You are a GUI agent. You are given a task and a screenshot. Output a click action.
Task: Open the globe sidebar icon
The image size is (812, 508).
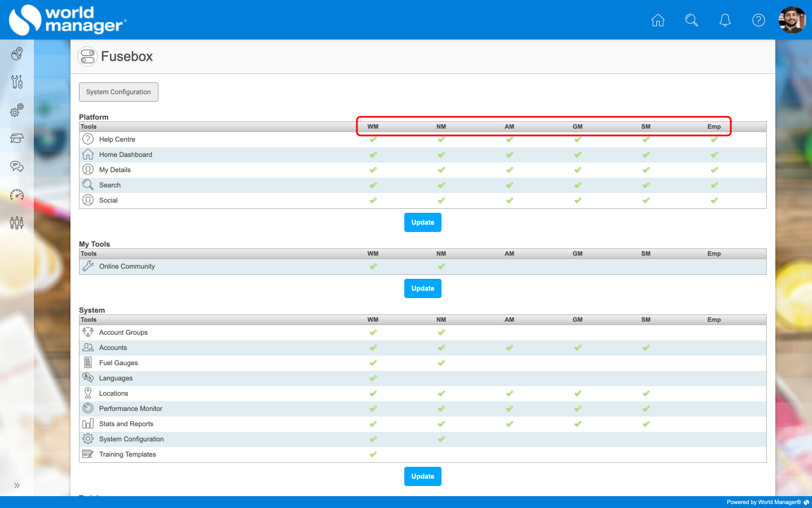pos(17,54)
